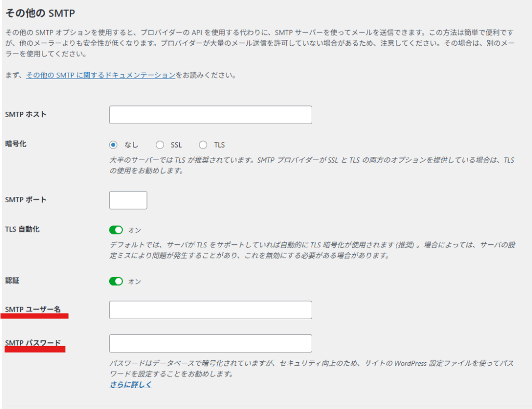Click the 'SMTP ポート' field label text
The image size is (532, 409).
click(25, 200)
